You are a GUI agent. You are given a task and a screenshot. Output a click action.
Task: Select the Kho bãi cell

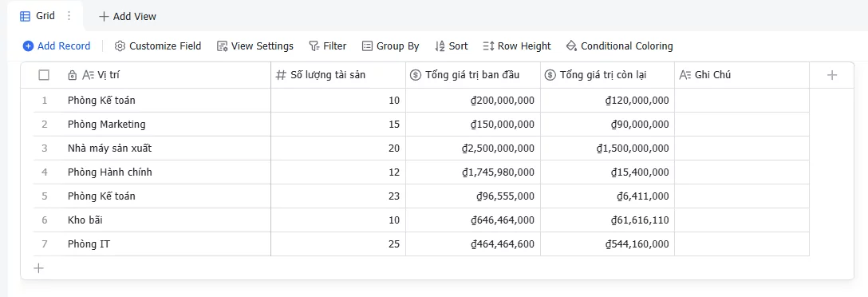[x=165, y=220]
